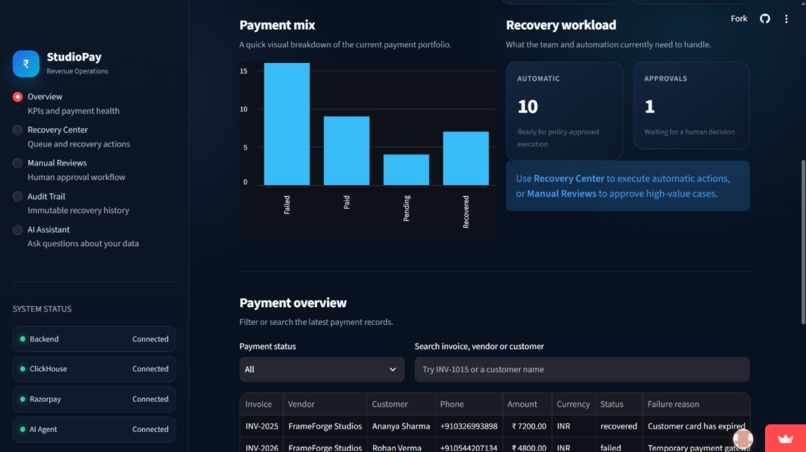Click the green status dot beside AI Agent
This screenshot has width=806, height=452.
pos(23,429)
